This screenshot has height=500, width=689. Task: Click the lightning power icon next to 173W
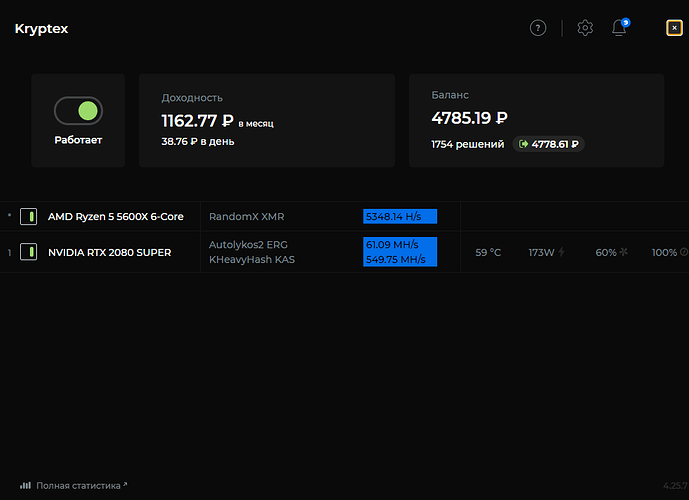tap(561, 252)
